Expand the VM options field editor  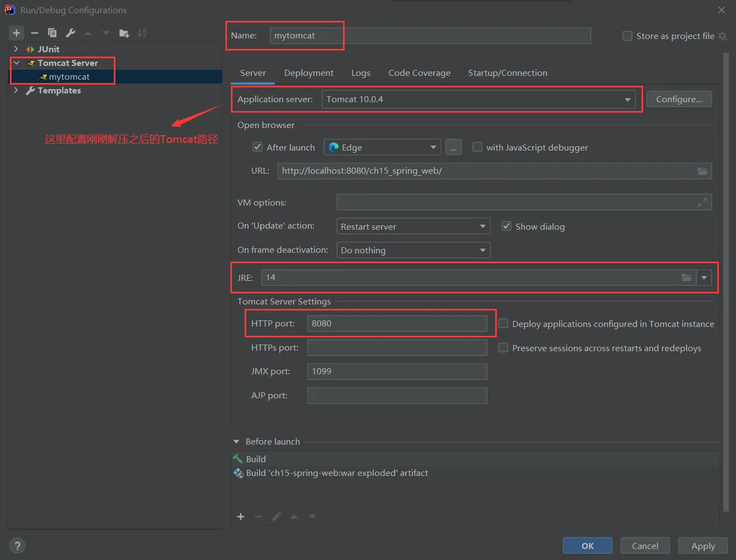point(702,203)
